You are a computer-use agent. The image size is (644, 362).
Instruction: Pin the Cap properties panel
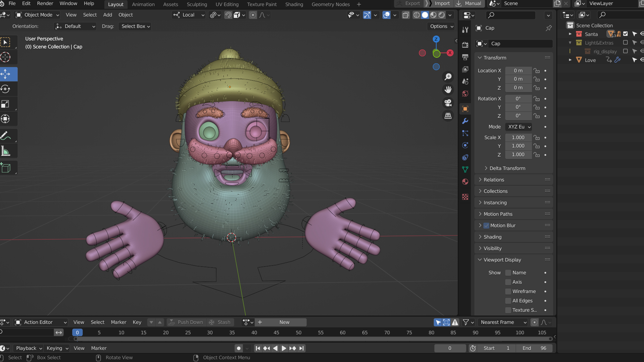pos(549,28)
